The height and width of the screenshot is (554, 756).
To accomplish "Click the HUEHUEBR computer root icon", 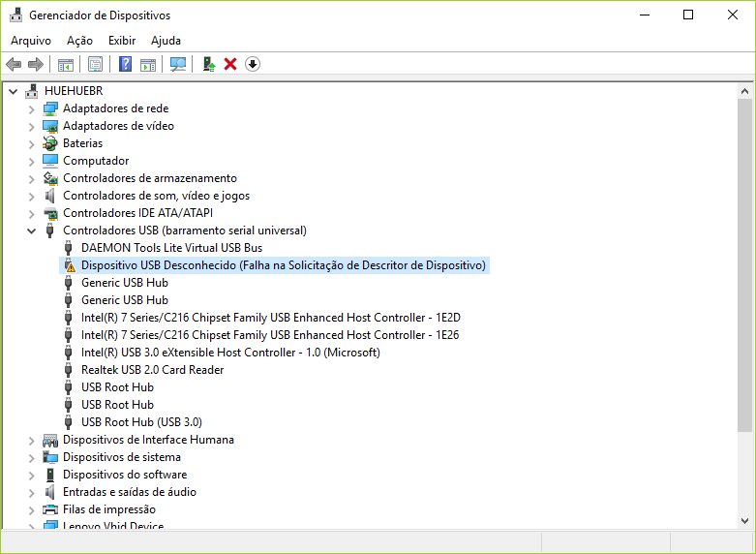I will [32, 91].
